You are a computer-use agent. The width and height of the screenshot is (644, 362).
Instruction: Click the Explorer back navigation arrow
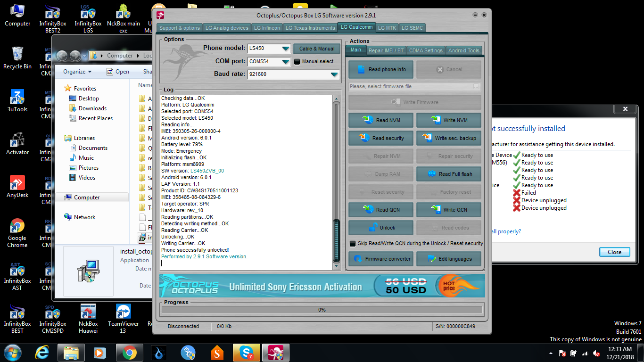point(62,56)
